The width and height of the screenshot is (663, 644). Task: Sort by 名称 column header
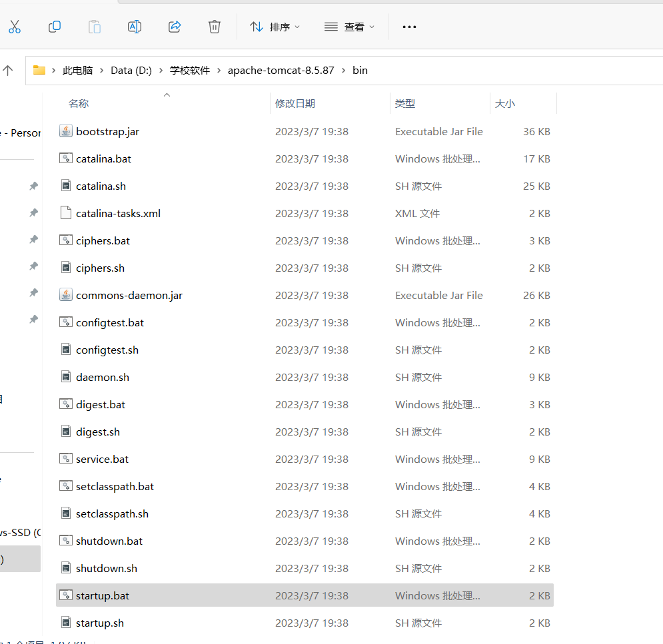pyautogui.click(x=79, y=103)
